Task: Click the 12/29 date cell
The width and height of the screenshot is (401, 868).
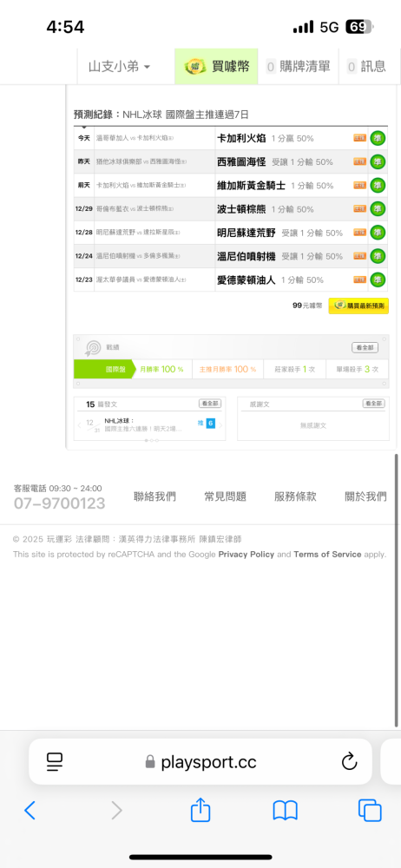Action: coord(84,208)
